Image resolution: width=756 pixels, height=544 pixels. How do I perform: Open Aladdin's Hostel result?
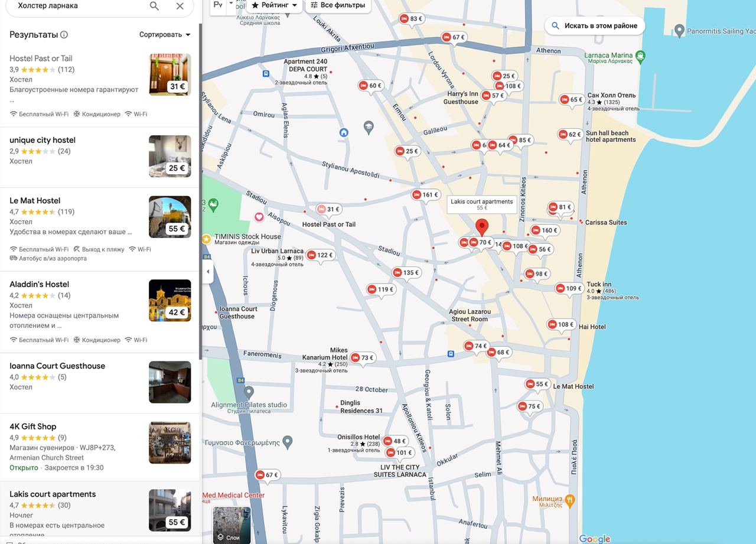tap(100, 312)
